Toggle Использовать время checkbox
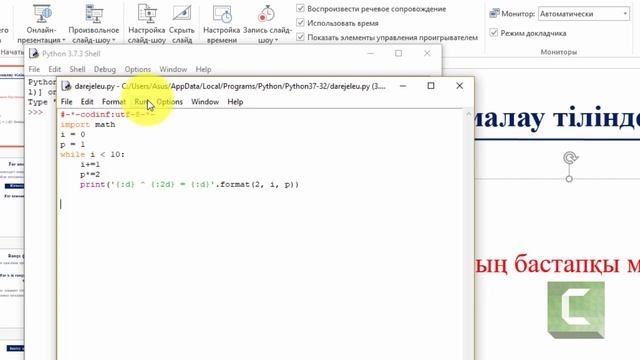This screenshot has height=360, width=640. tap(300, 22)
